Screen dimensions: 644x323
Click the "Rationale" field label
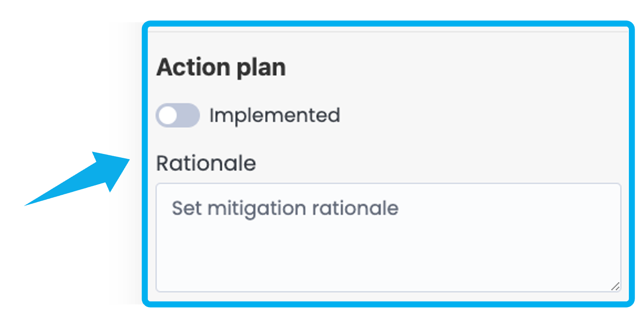(206, 163)
